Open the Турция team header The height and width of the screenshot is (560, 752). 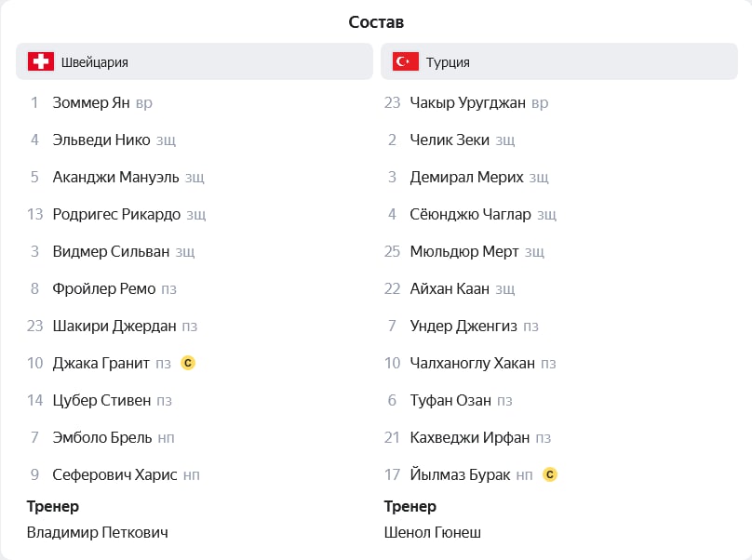click(x=559, y=61)
